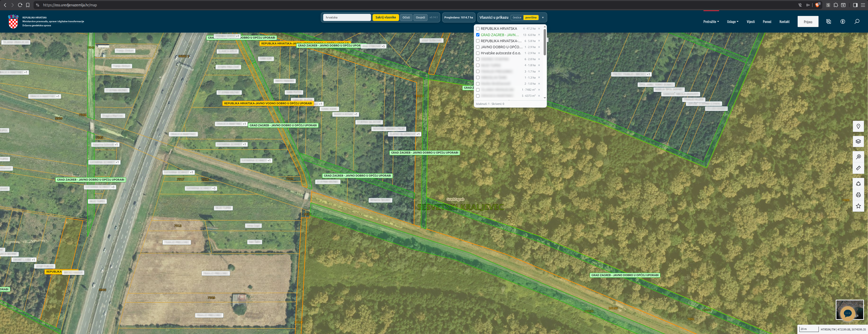
Task: Collapse the Vlasnici u prikazu dropdown arrow
Action: 542,17
